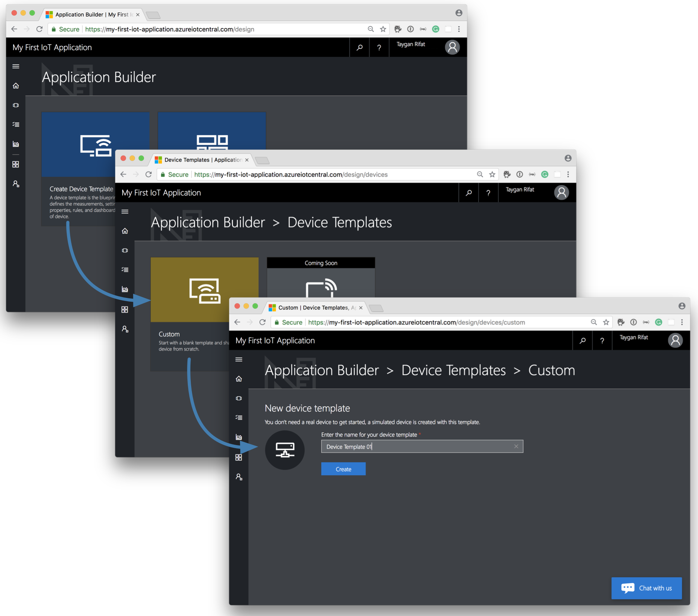Click the second dashboard tile in the back window
The image size is (698, 616).
(212, 131)
